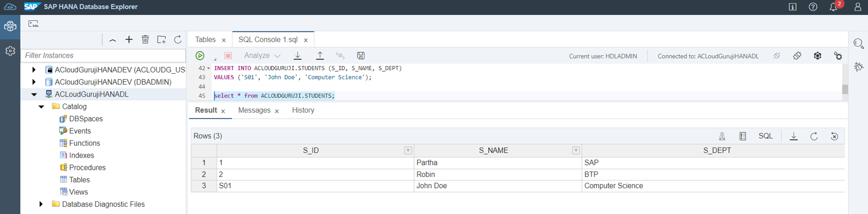This screenshot has height=214, width=868.
Task: Collapse the ACLoudGurujiHANADL instance node
Action: (34, 94)
